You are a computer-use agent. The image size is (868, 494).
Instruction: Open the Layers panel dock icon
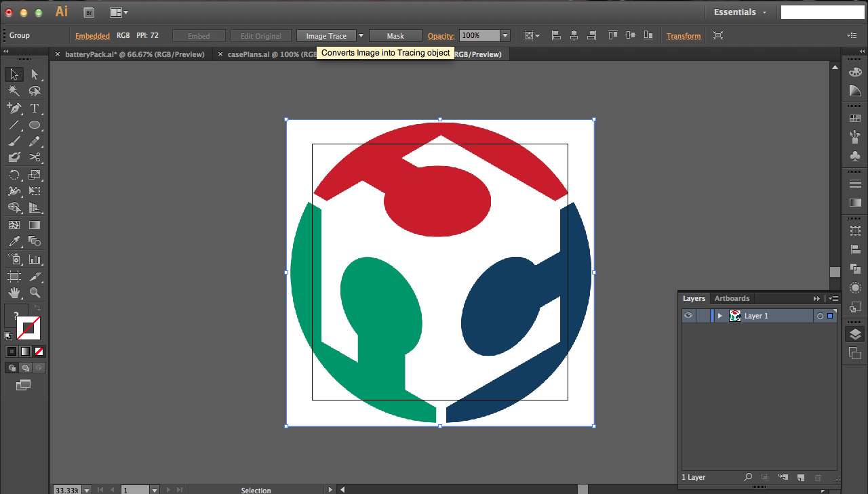855,334
